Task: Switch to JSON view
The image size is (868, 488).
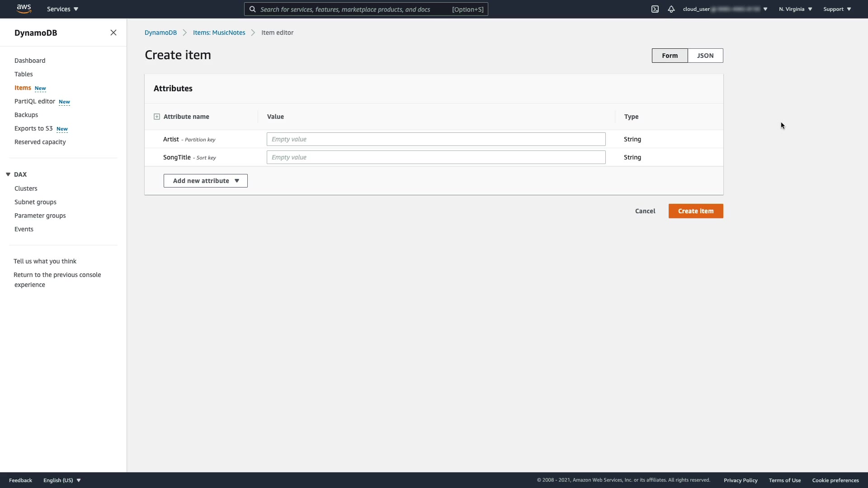Action: 705,56
